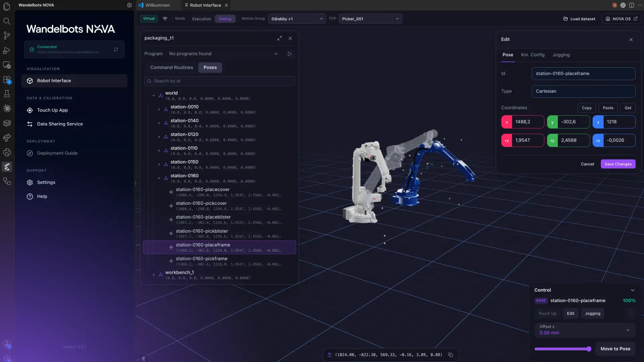
Task: Open the Search icon in the activity bar
Action: point(7,21)
